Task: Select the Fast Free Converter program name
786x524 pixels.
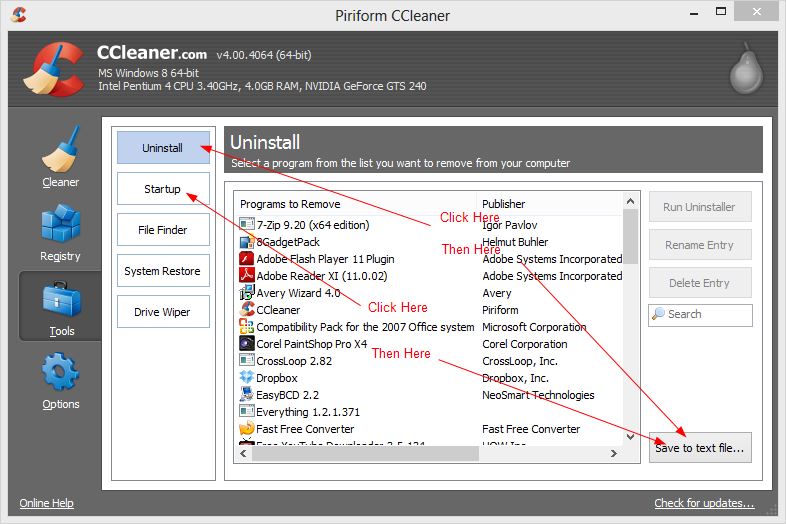Action: [x=305, y=429]
